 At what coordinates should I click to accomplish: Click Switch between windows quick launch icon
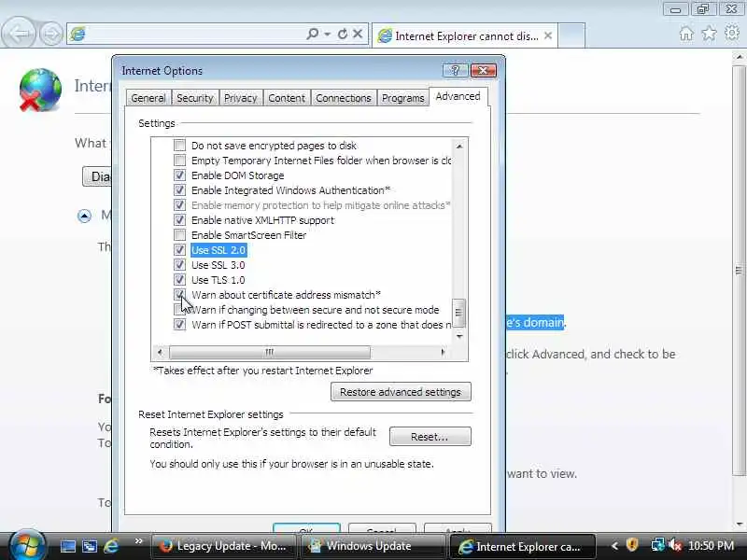(89, 546)
